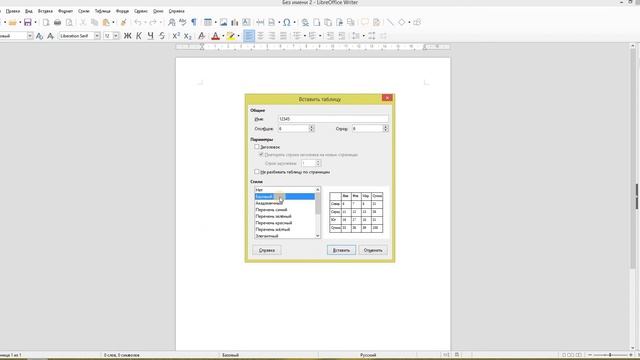The height and width of the screenshot is (360, 640).
Task: Open the Правка menu
Action: pos(13,11)
